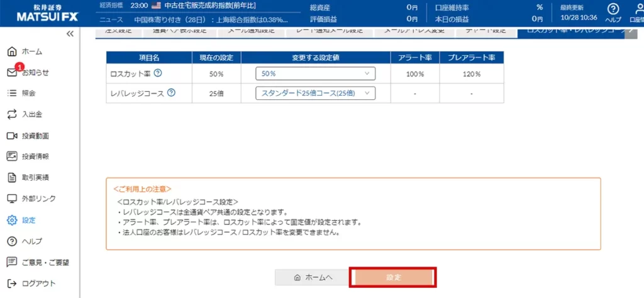Click the プレアラート率 column header

[472, 58]
